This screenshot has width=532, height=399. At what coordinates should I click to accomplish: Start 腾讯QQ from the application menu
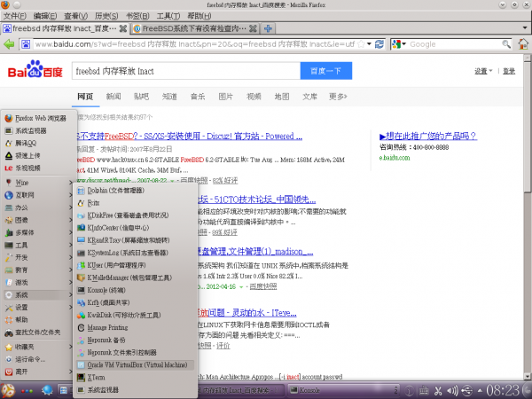tap(39, 143)
